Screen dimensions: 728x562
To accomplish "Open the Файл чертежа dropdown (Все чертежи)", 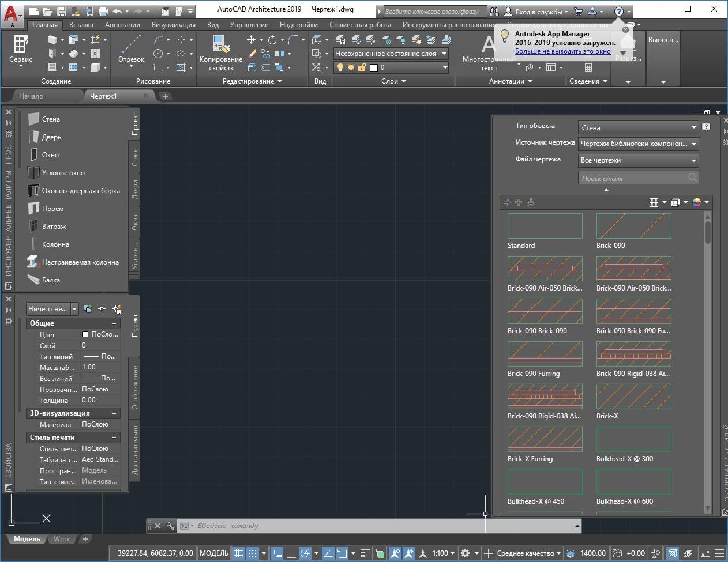I will click(638, 160).
